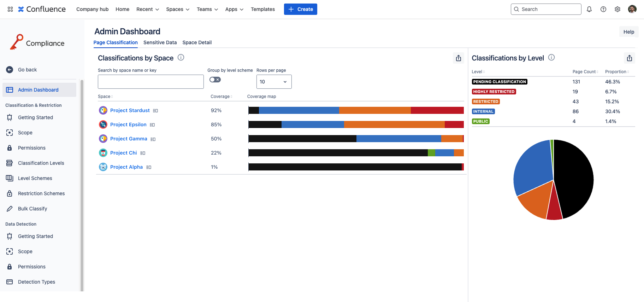Expand the Spaces menu

[x=178, y=9]
